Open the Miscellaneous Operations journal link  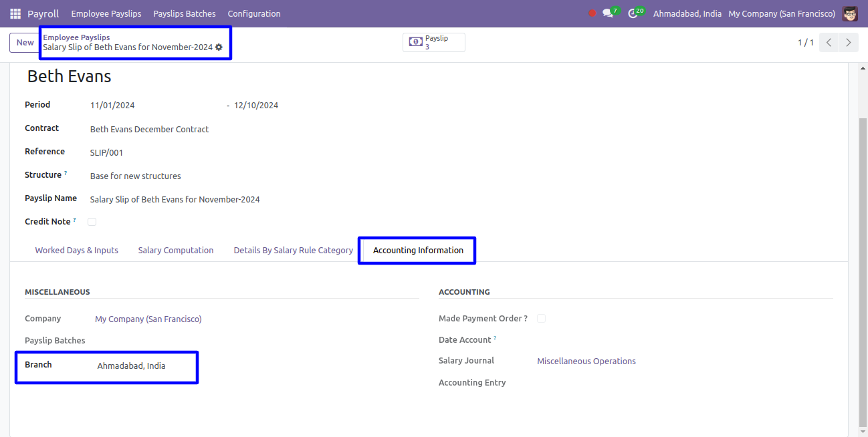(x=586, y=361)
